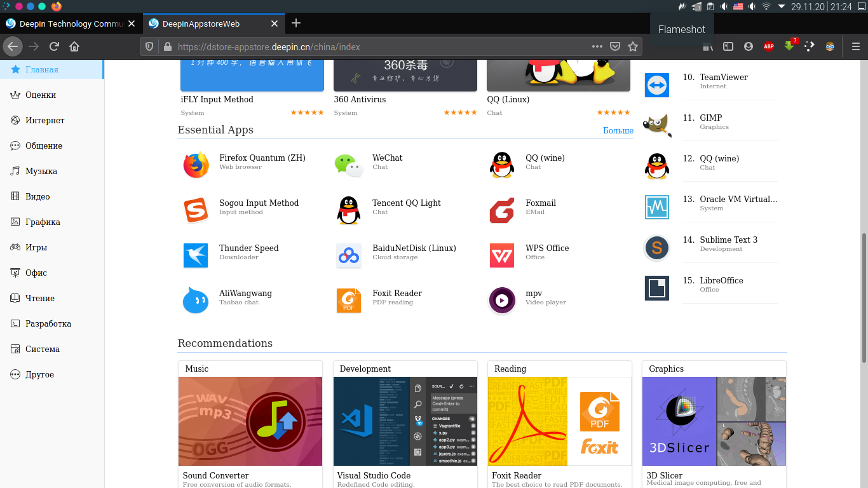The image size is (868, 488).
Task: Bookmark this page with the star icon
Action: tap(633, 46)
